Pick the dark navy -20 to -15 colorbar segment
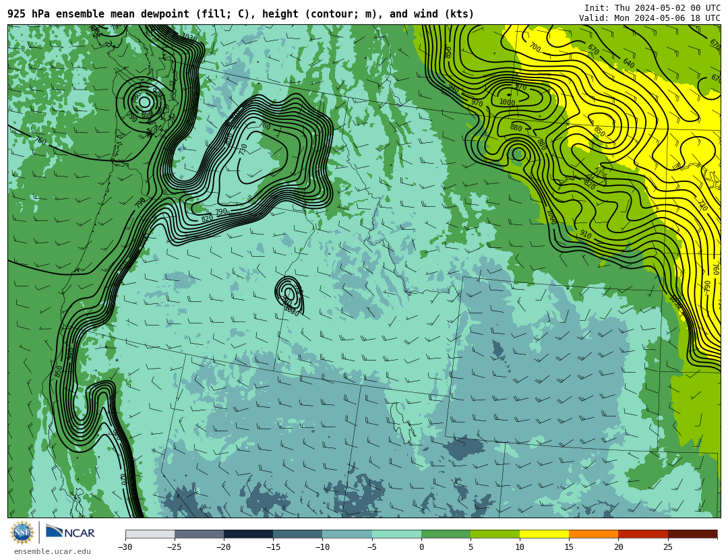This screenshot has width=728, height=560. click(248, 534)
